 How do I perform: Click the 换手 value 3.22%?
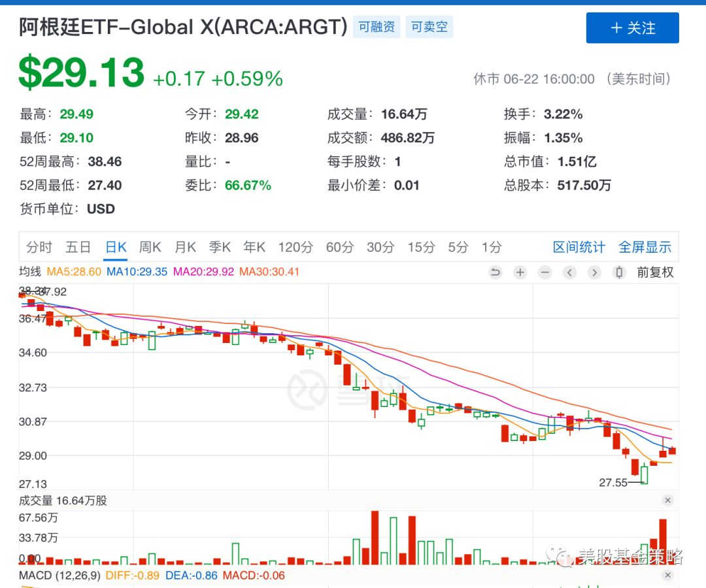coord(563,114)
